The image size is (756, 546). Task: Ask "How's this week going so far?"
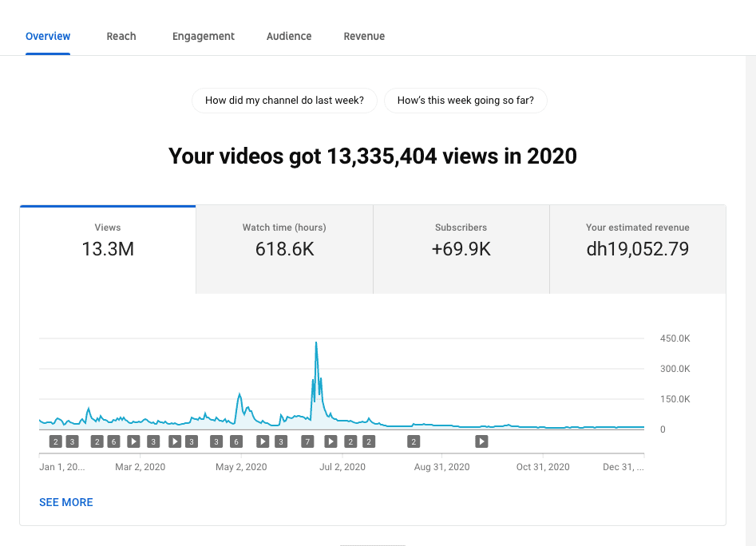[x=465, y=101]
